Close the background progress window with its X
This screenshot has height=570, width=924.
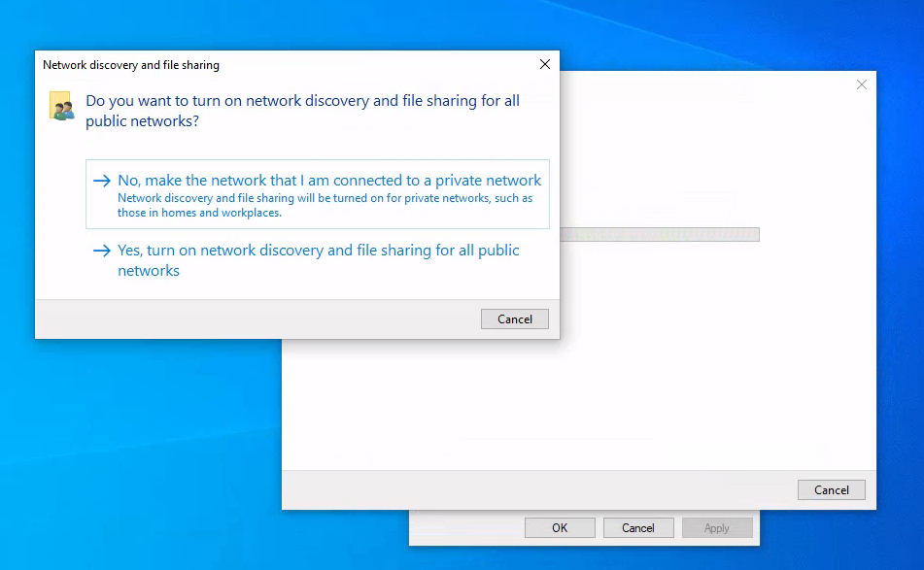pos(861,85)
